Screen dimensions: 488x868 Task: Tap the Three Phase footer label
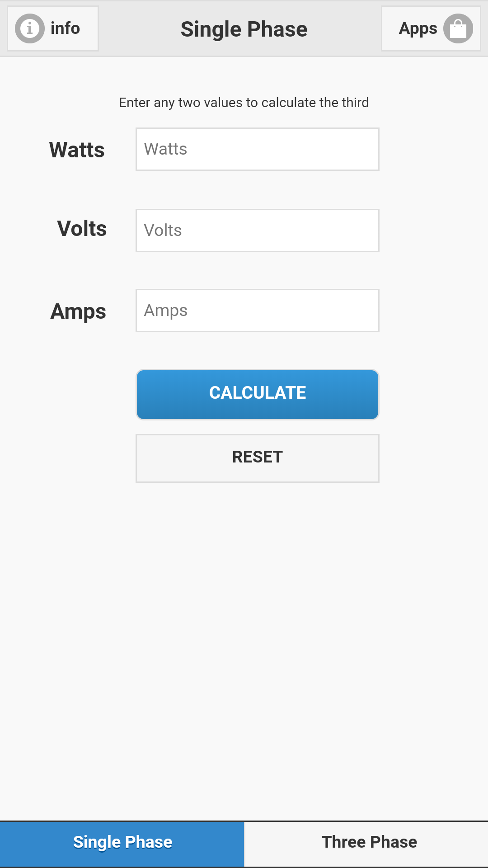pyautogui.click(x=369, y=842)
